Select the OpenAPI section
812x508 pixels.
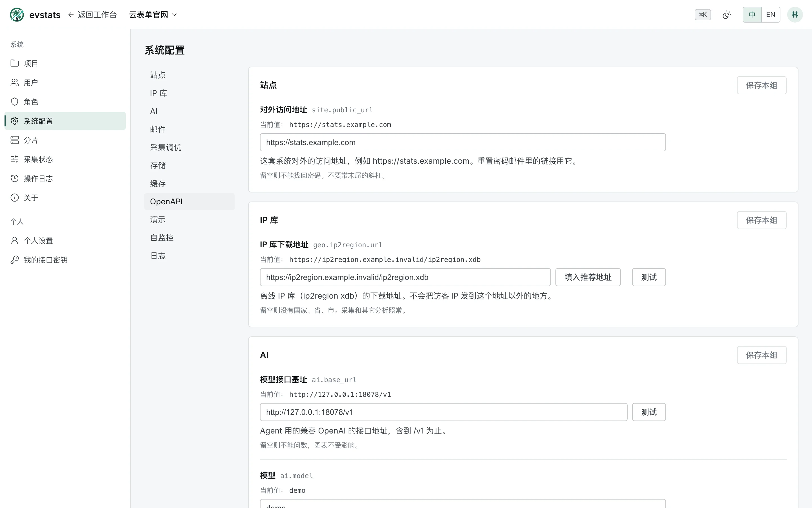tap(189, 202)
